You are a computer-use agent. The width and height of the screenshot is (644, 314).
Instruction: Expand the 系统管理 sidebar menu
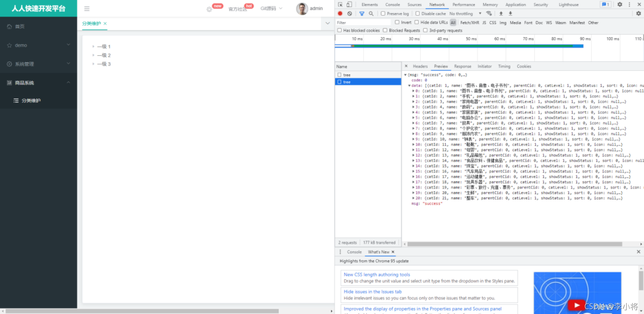(x=38, y=64)
